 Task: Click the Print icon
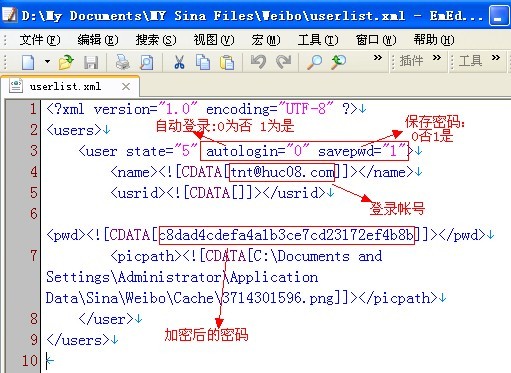pos(122,62)
